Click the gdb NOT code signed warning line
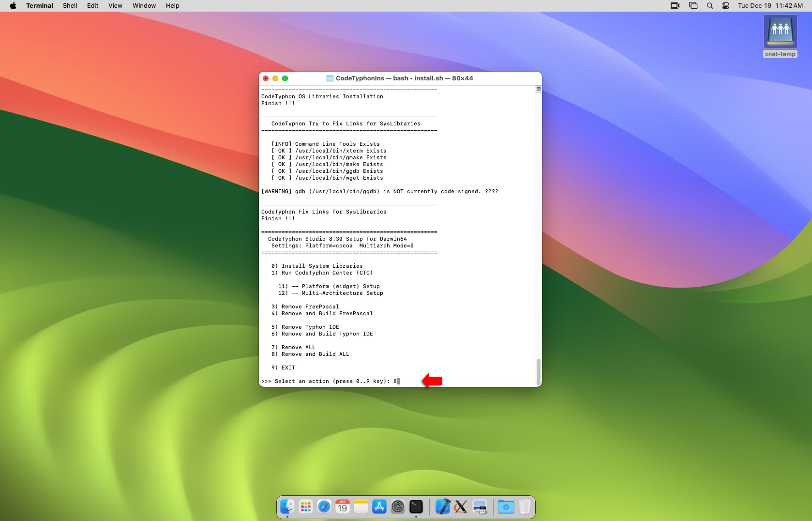This screenshot has width=812, height=521. pos(380,192)
